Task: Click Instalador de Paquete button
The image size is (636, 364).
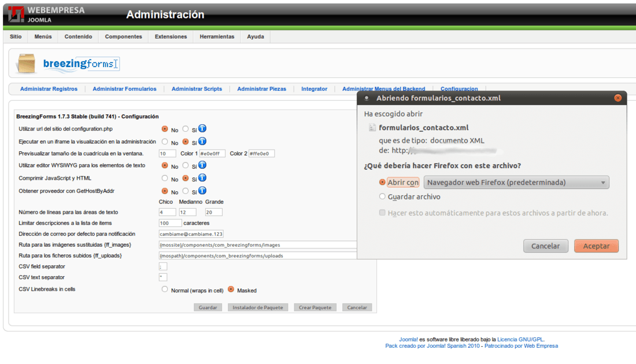Action: (x=258, y=307)
